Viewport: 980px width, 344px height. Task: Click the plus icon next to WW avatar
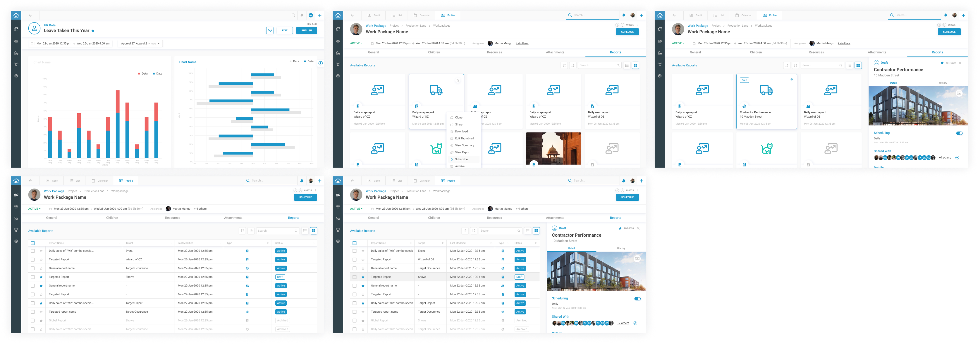tap(320, 15)
